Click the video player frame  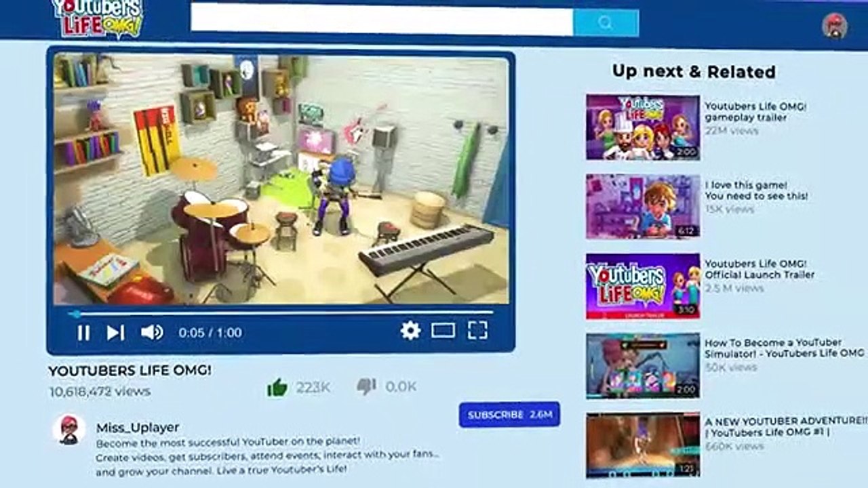(x=280, y=179)
